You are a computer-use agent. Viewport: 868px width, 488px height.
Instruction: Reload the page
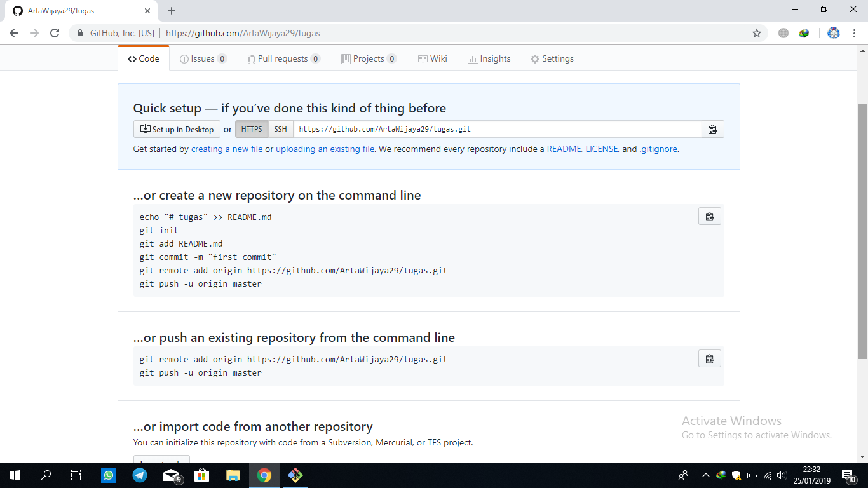[55, 33]
